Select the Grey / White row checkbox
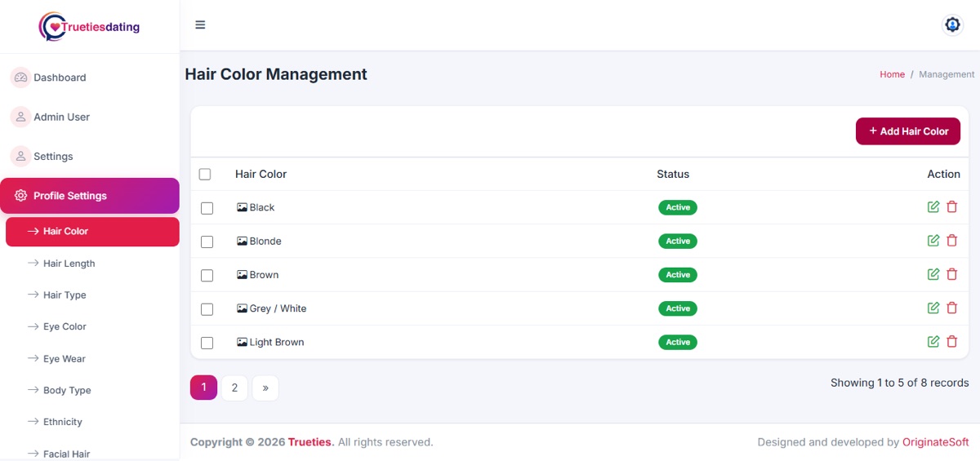 pyautogui.click(x=207, y=309)
